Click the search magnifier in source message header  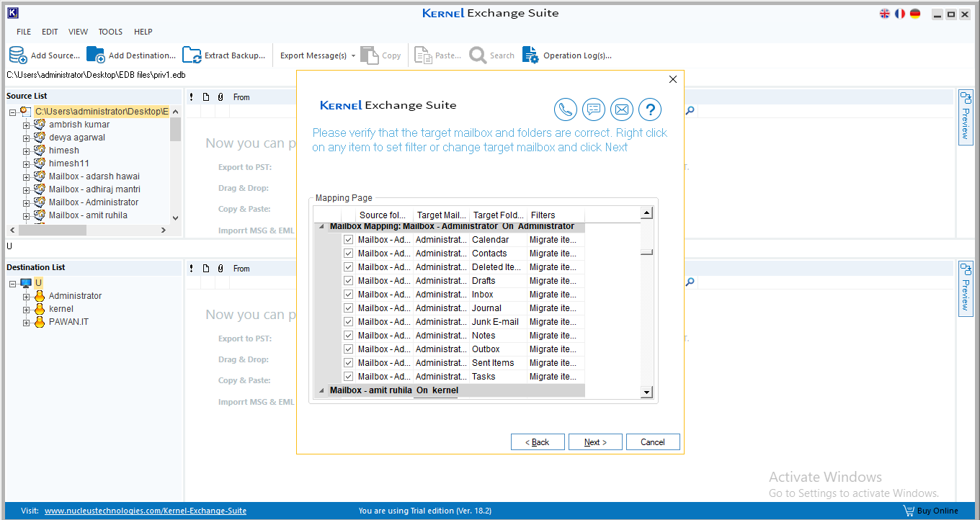point(690,111)
